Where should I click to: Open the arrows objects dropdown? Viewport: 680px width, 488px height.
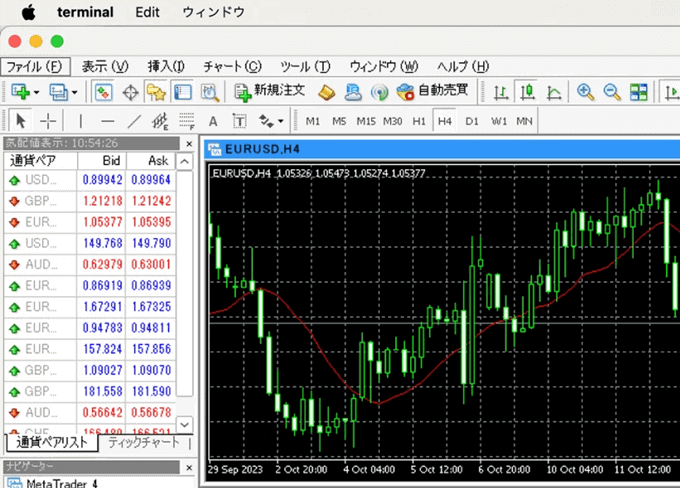tap(281, 121)
